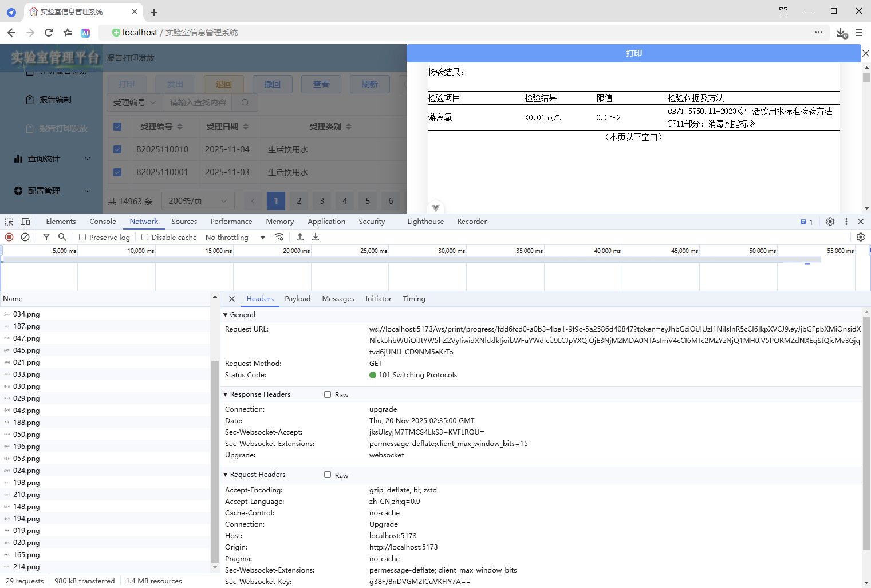Click the request list vertical scrollbar
The image size is (871, 588).
[x=215, y=461]
